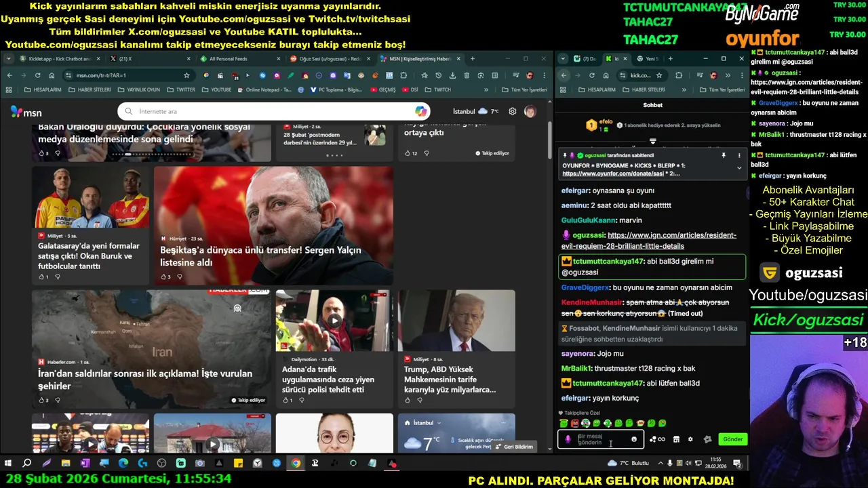Reload the MSN page
868x488 pixels.
click(37, 75)
